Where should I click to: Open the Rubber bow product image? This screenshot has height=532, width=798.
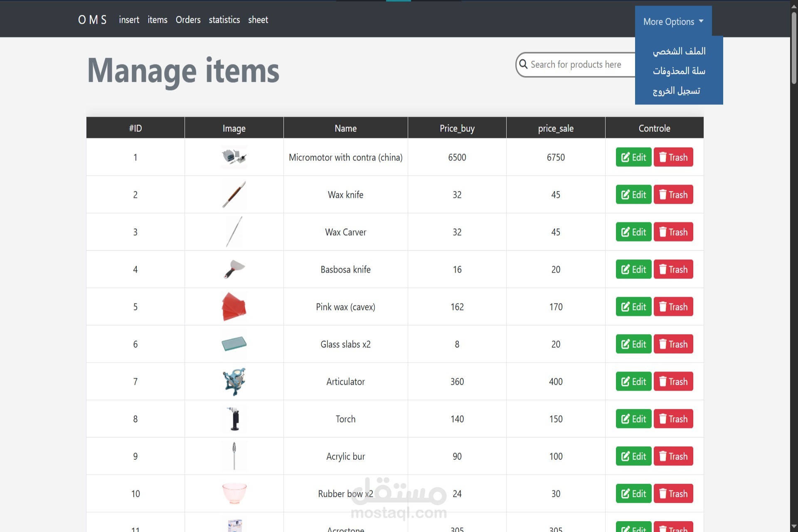point(234,494)
